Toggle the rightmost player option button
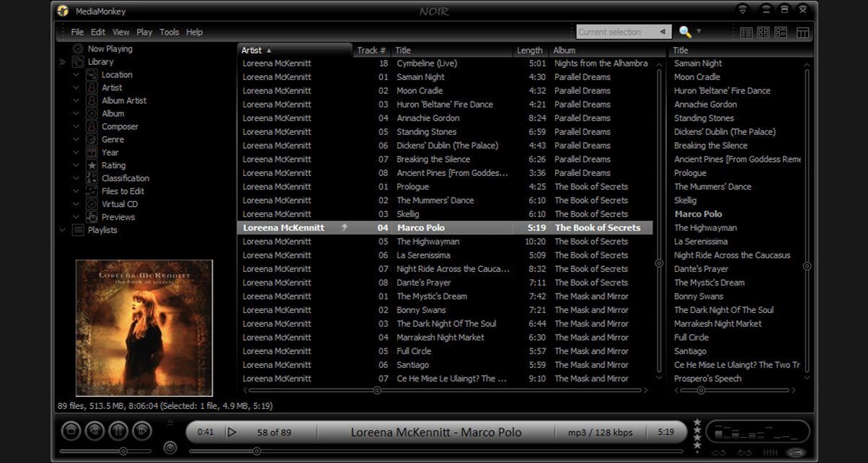Image resolution: width=868 pixels, height=463 pixels. 796,452
